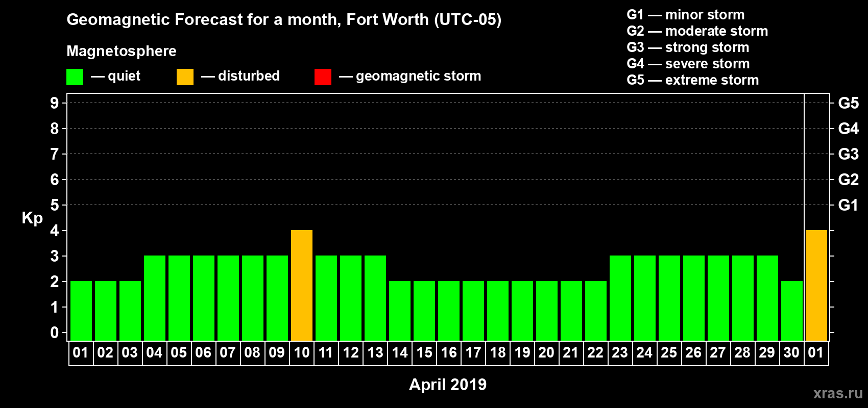
Task: Click the chart title mentioning Fort Worth
Action: 284,20
